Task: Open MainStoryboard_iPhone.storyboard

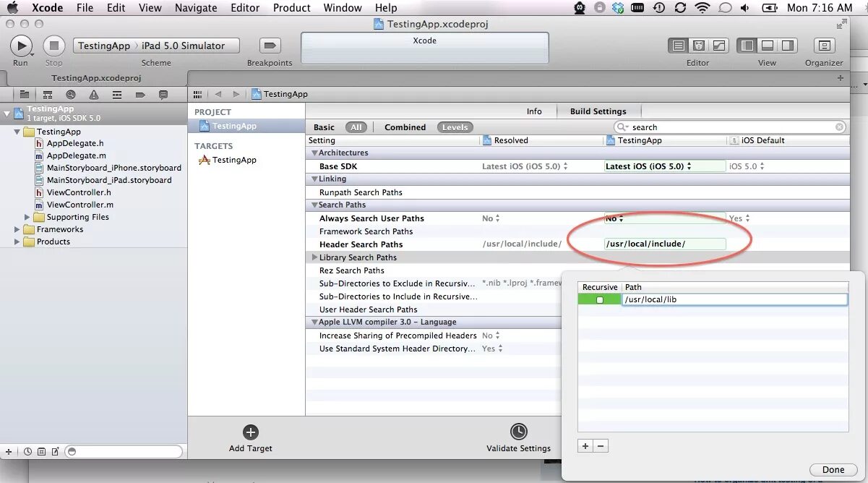Action: point(113,168)
